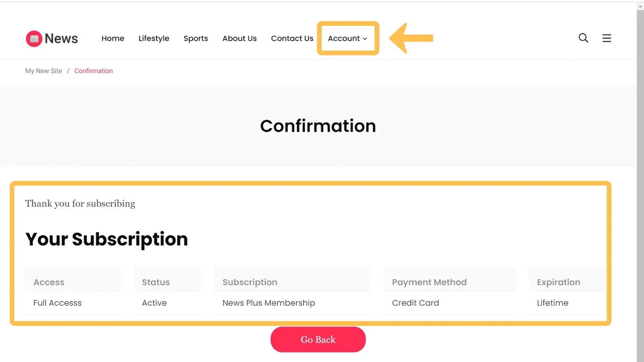644x362 pixels.
Task: Expand the Account dropdown menu
Action: coord(348,39)
